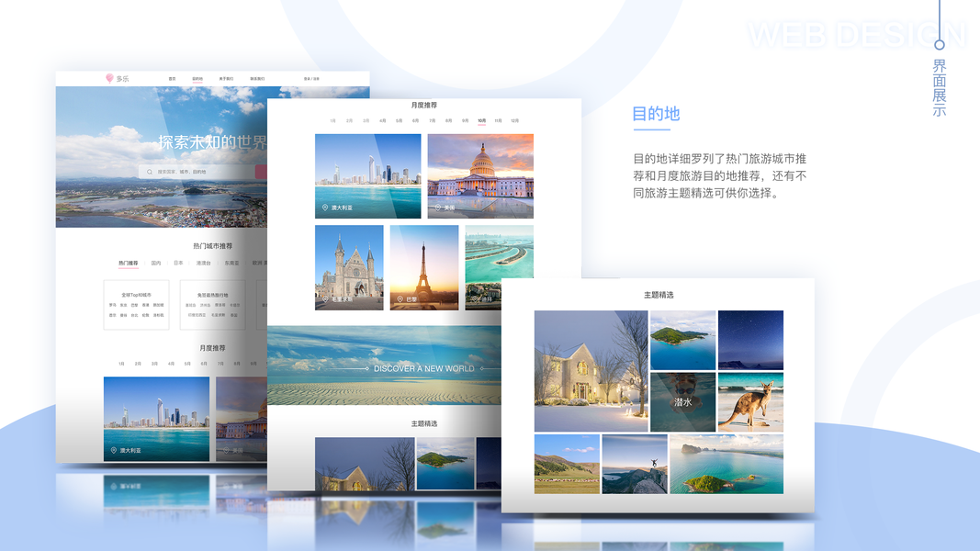Image resolution: width=980 pixels, height=551 pixels.
Task: Open the 巴黎 Eiffel Tower card
Action: [424, 267]
